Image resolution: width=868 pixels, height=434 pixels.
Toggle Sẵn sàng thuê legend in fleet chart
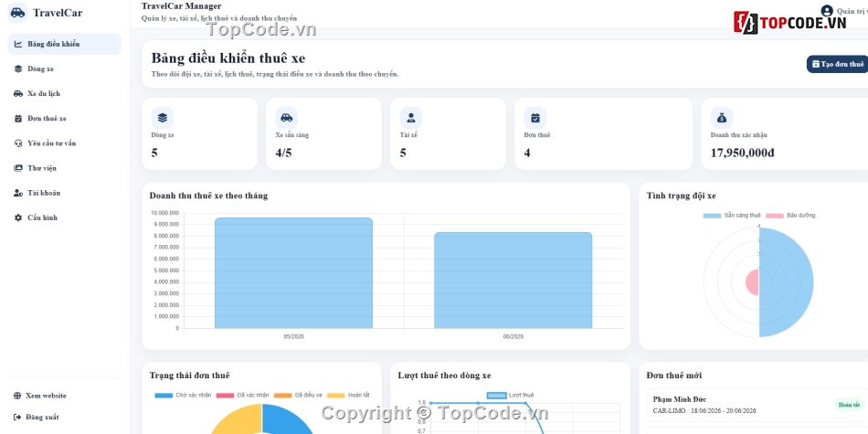pyautogui.click(x=732, y=216)
